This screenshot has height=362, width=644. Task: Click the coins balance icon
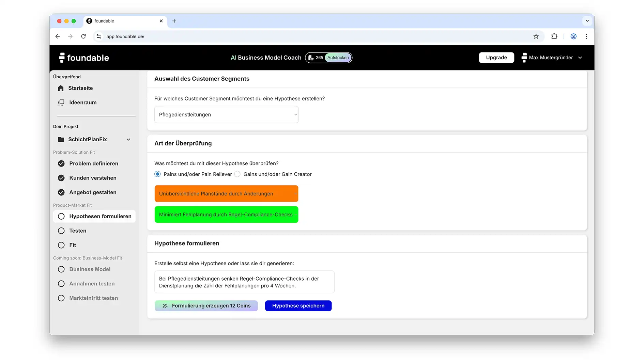coord(311,58)
